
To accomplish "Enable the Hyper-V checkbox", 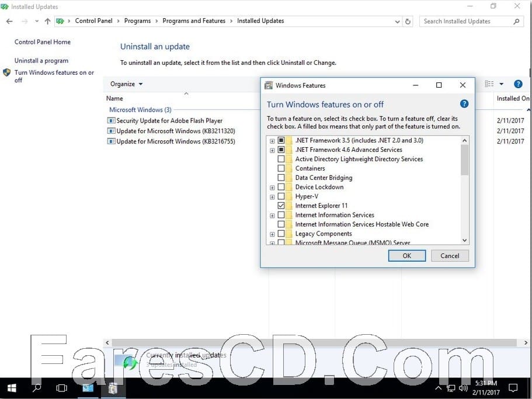I will coord(281,196).
